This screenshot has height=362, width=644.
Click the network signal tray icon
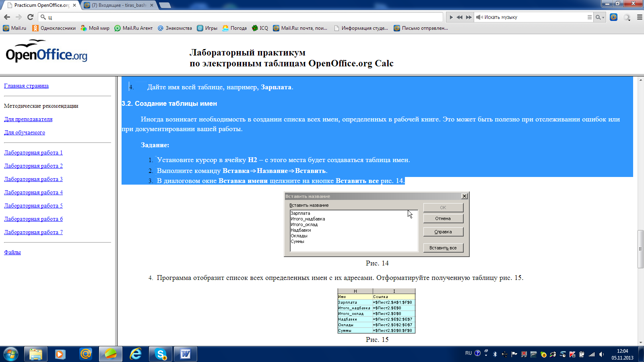click(592, 354)
